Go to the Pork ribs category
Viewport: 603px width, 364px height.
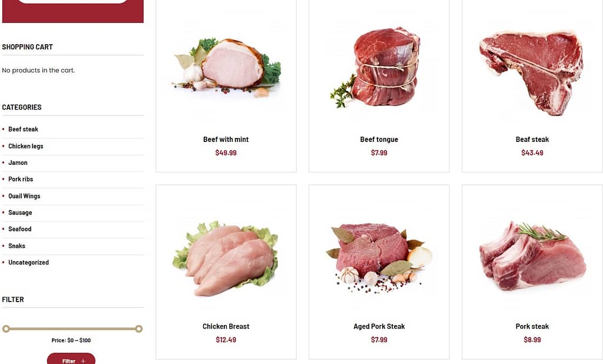(x=21, y=179)
